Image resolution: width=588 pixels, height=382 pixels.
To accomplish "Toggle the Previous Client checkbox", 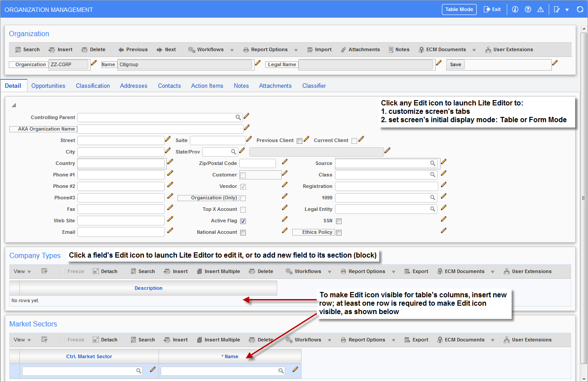I will click(x=299, y=141).
